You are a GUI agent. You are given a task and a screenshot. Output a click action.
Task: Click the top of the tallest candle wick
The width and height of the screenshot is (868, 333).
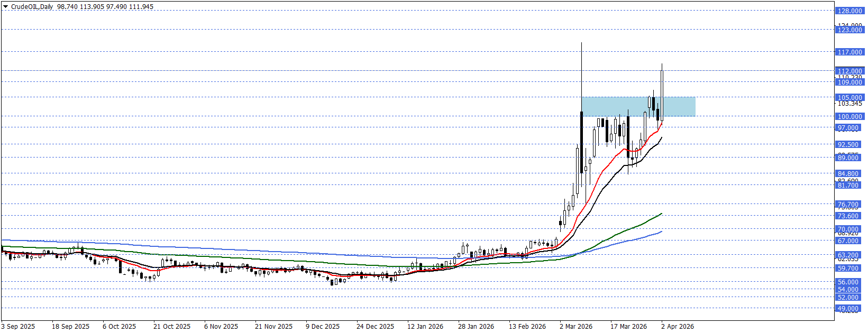pos(582,43)
